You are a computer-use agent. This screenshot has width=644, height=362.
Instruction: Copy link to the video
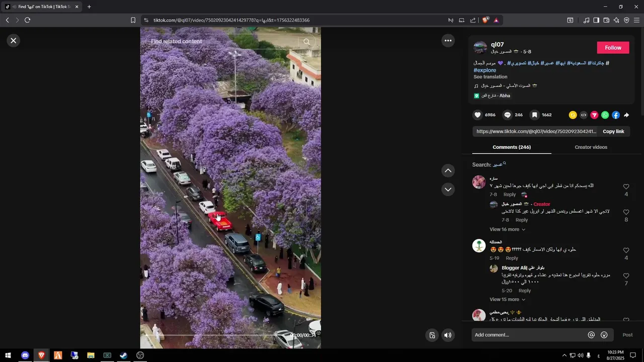click(613, 132)
